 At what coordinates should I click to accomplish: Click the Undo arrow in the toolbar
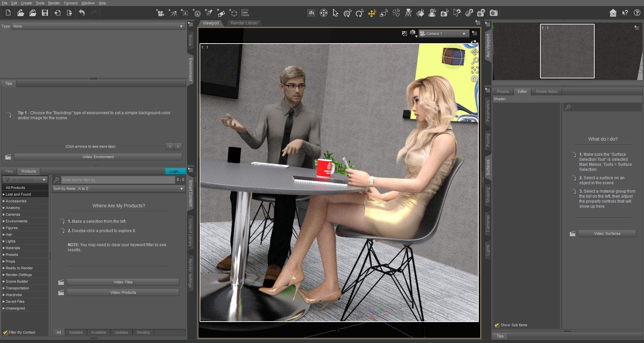(82, 13)
